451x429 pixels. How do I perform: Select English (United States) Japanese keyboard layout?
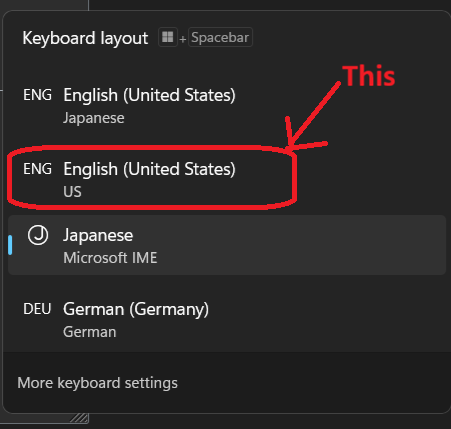(227, 106)
